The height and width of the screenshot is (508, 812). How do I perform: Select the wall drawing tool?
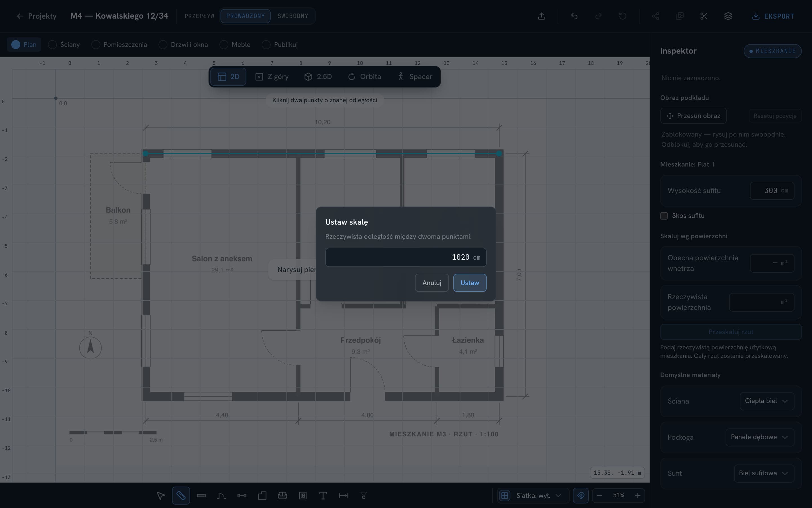click(x=201, y=496)
